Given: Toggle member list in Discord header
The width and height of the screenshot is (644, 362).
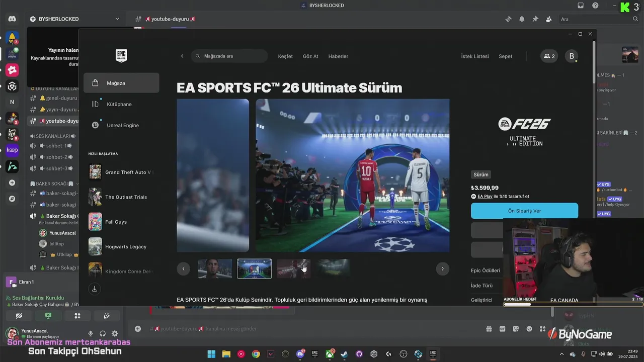Looking at the screenshot, I should coord(548,19).
